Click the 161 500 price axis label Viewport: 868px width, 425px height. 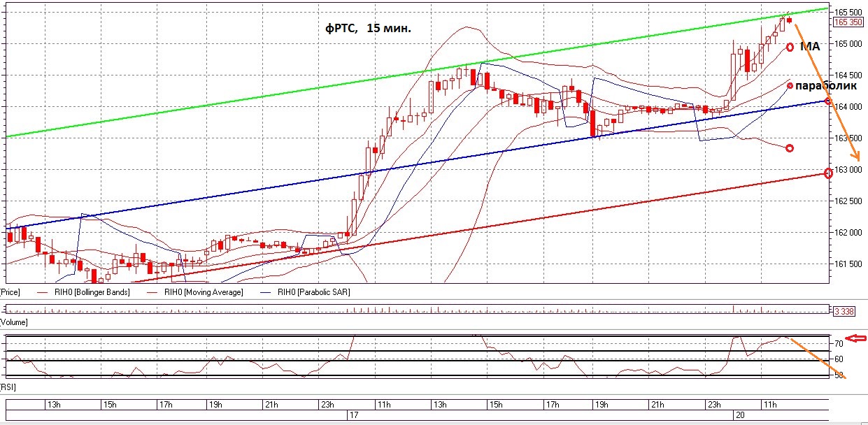847,264
